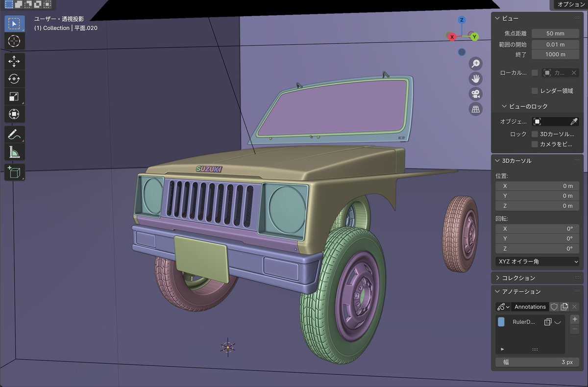Screen dimensions: 588x387
Task: Click the 終了 1000 m field
Action: pos(555,54)
